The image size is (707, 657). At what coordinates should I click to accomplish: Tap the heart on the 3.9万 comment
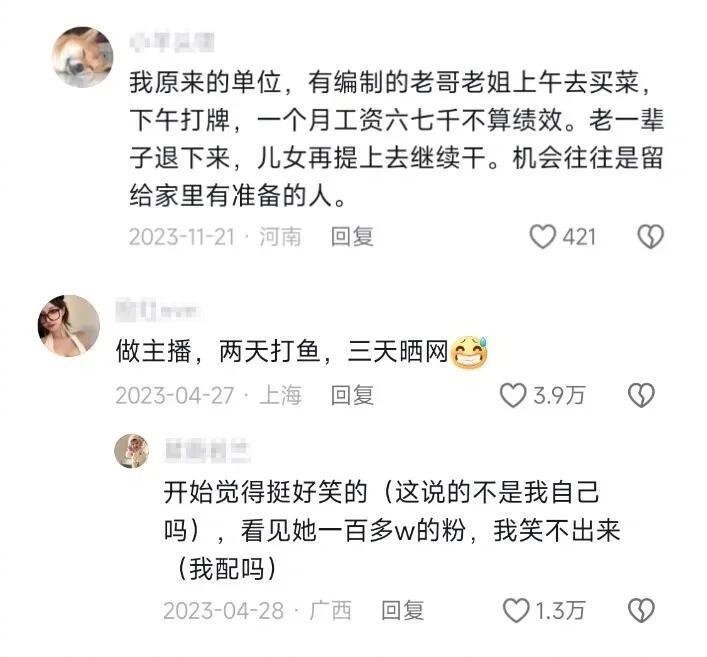(x=513, y=395)
